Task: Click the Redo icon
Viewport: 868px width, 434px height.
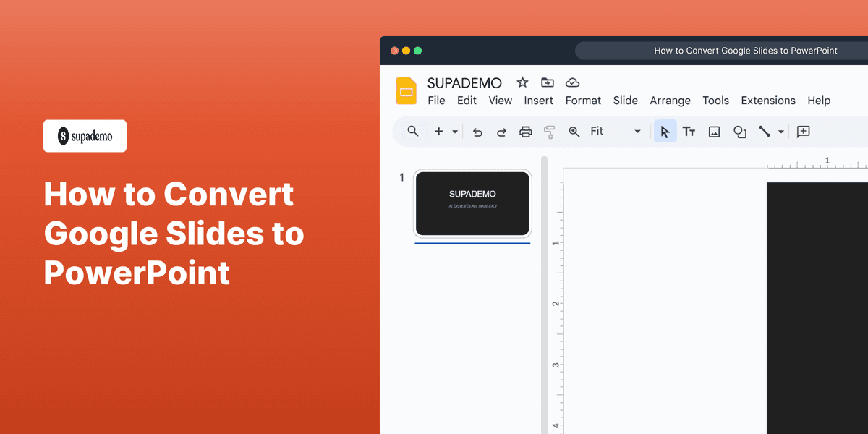Action: click(x=501, y=132)
